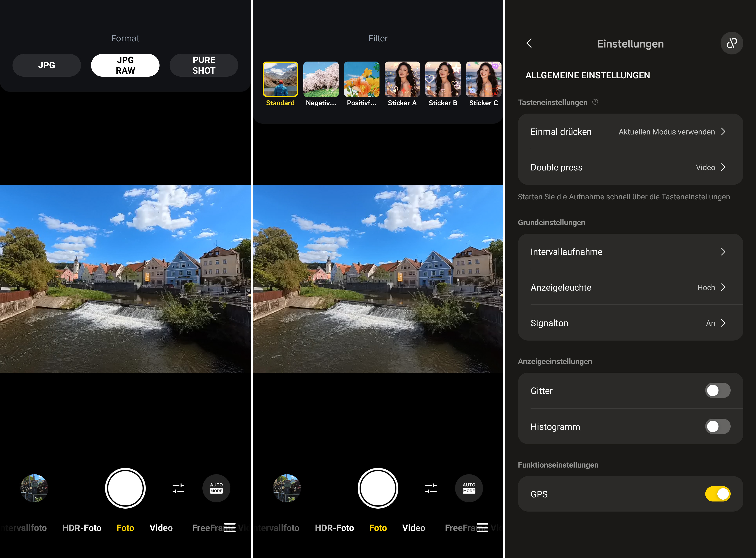Tap the shutter button in the Format screen
The image size is (756, 558).
(x=125, y=488)
